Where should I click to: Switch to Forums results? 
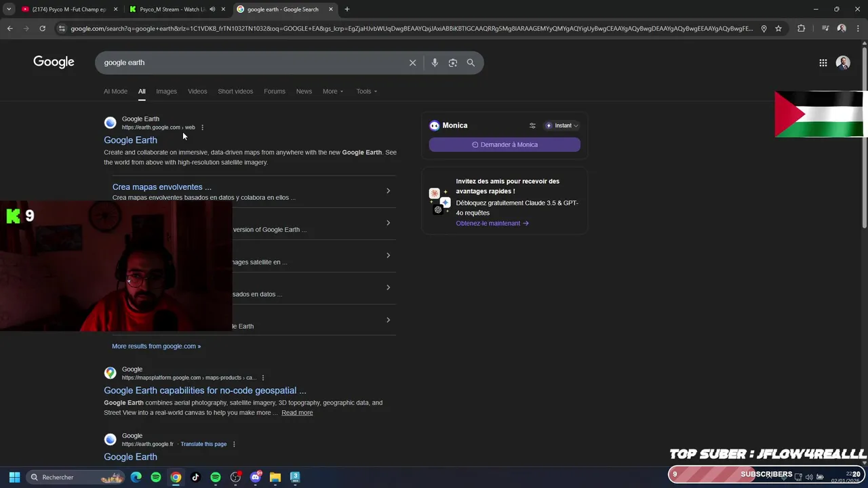point(275,91)
